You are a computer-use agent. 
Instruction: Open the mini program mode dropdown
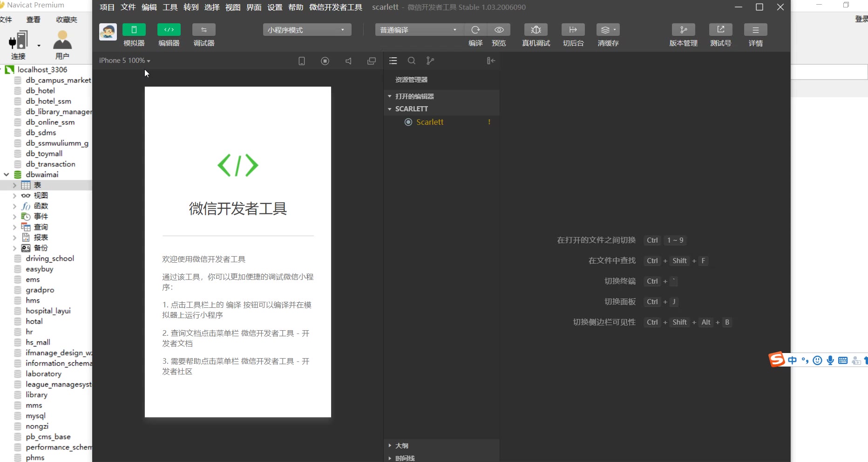[307, 30]
